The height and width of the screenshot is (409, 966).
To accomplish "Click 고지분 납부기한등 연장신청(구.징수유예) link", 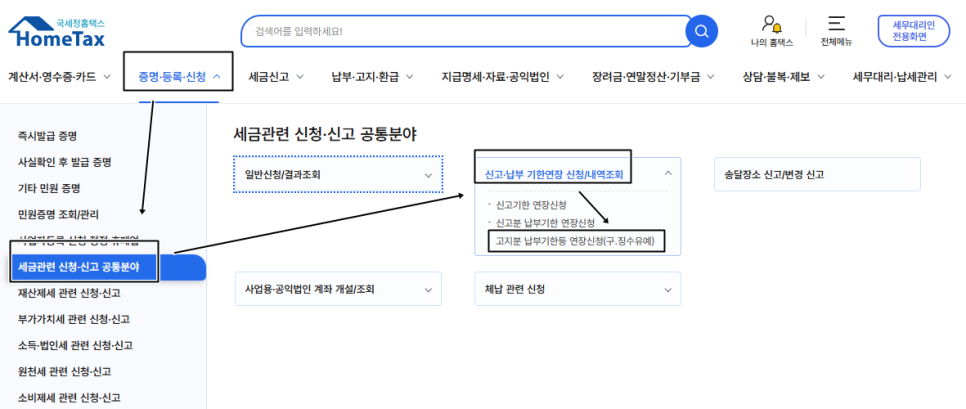I will tap(576, 241).
